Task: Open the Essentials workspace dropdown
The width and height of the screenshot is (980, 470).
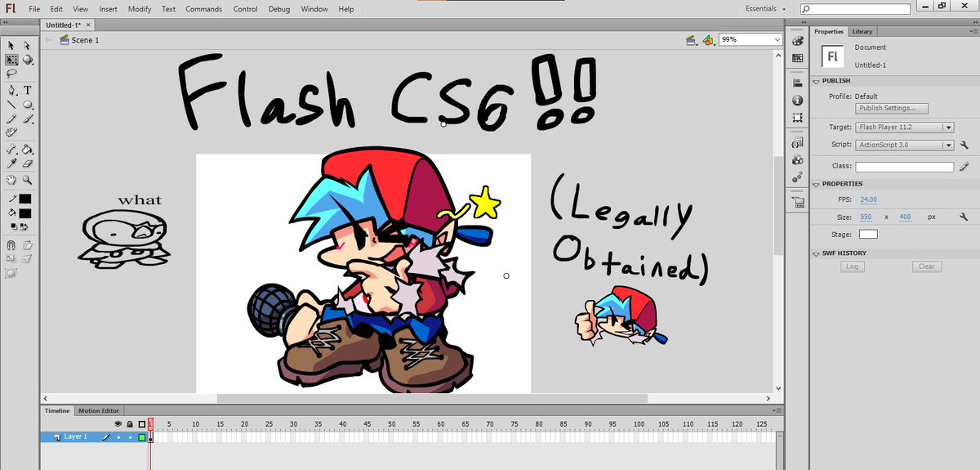Action: 766,9
